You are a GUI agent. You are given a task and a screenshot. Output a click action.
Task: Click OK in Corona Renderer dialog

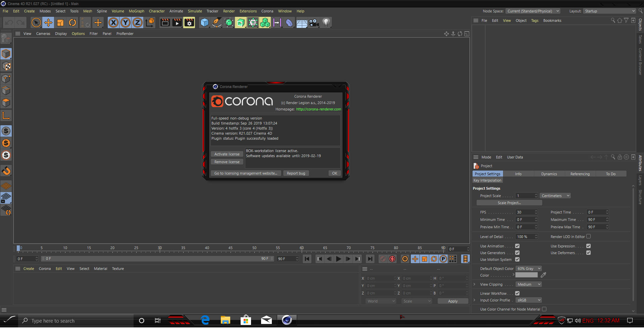[334, 173]
